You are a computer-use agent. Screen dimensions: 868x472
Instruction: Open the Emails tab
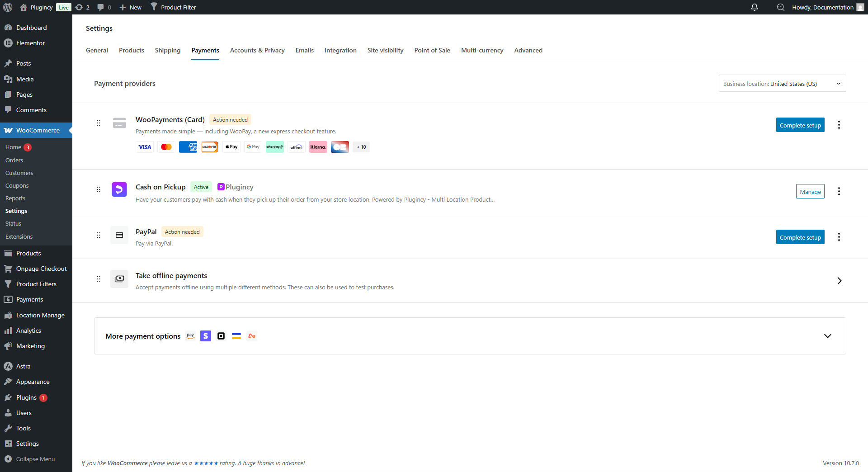click(x=305, y=50)
